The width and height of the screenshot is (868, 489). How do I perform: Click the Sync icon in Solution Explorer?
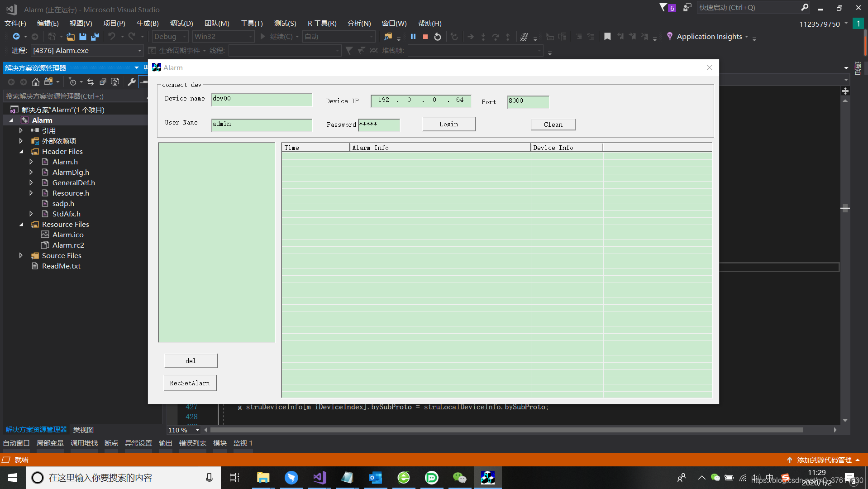pyautogui.click(x=91, y=82)
